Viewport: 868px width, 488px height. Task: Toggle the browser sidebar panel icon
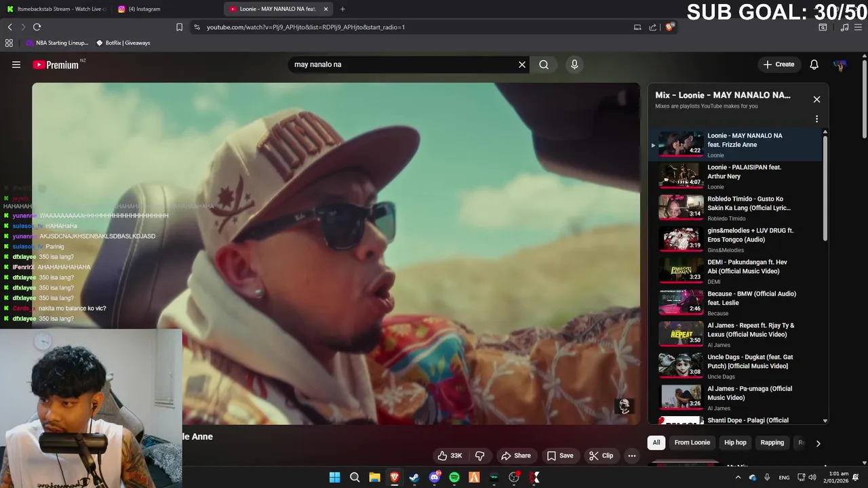point(823,27)
